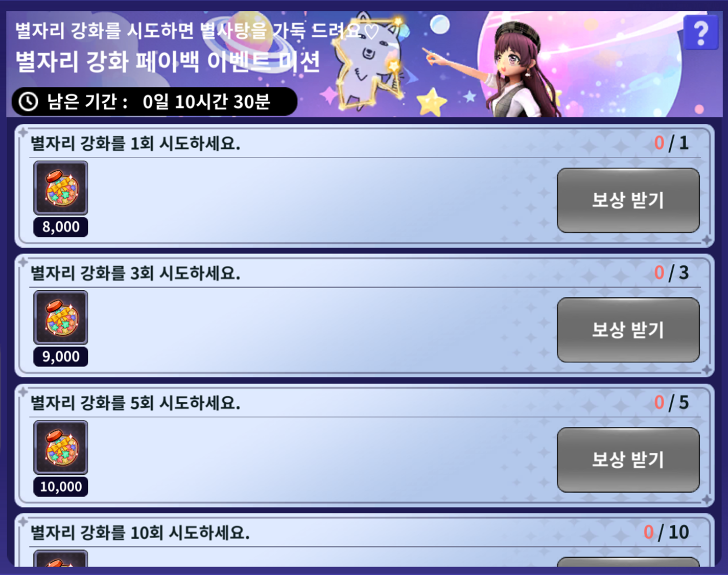The image size is (728, 575).
Task: Tap the star candy jar icon for 8,000 reward
Action: (61, 188)
